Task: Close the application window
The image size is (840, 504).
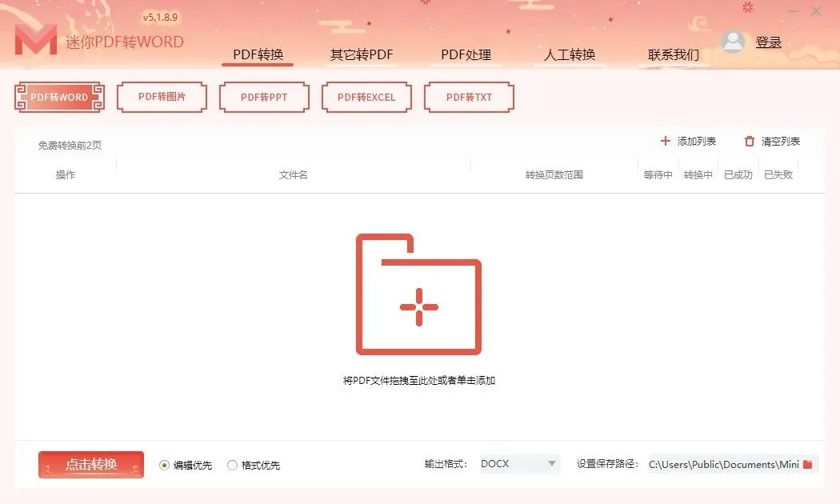Action: 816,11
